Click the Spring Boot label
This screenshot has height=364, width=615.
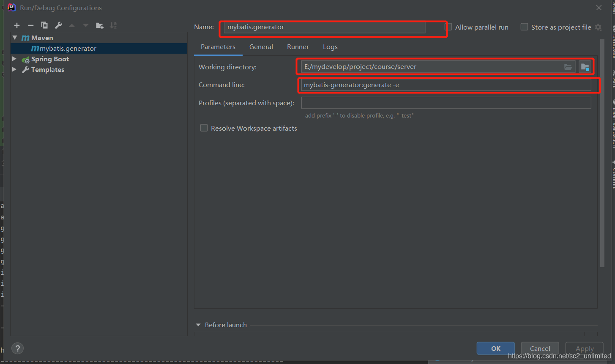click(50, 59)
